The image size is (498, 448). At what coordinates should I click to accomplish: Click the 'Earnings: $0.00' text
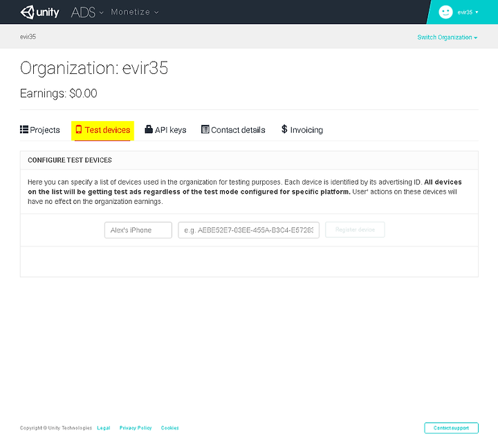tap(58, 93)
